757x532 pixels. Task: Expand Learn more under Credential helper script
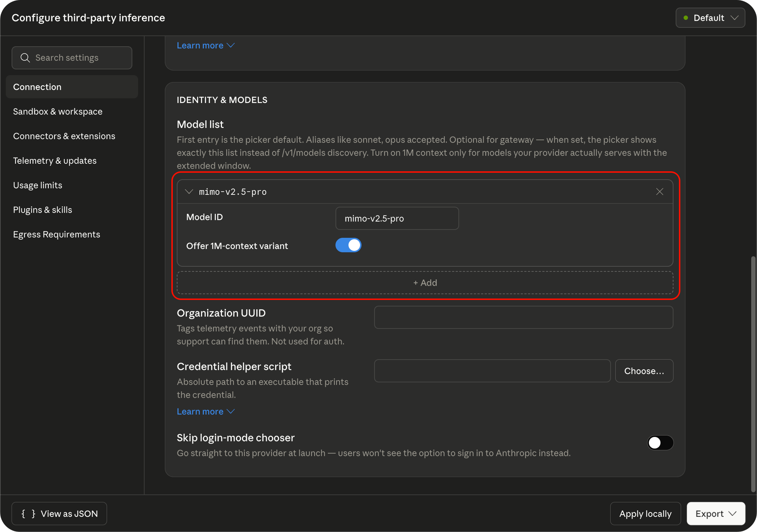point(205,412)
